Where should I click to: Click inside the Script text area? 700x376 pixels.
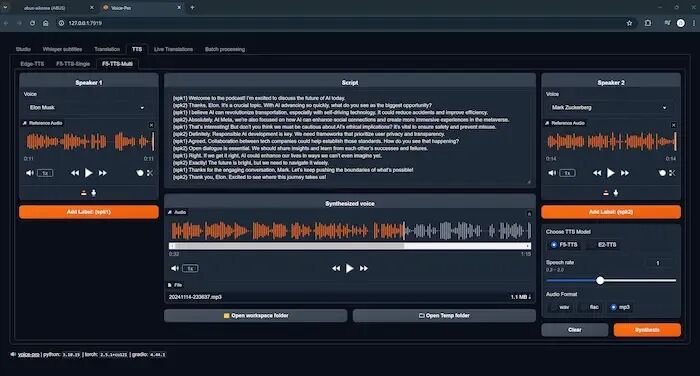click(350, 138)
